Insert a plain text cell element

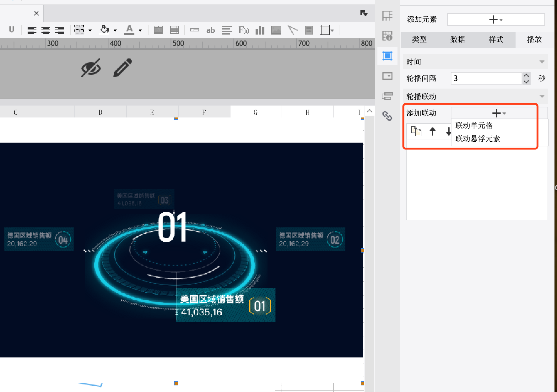pyautogui.click(x=195, y=30)
